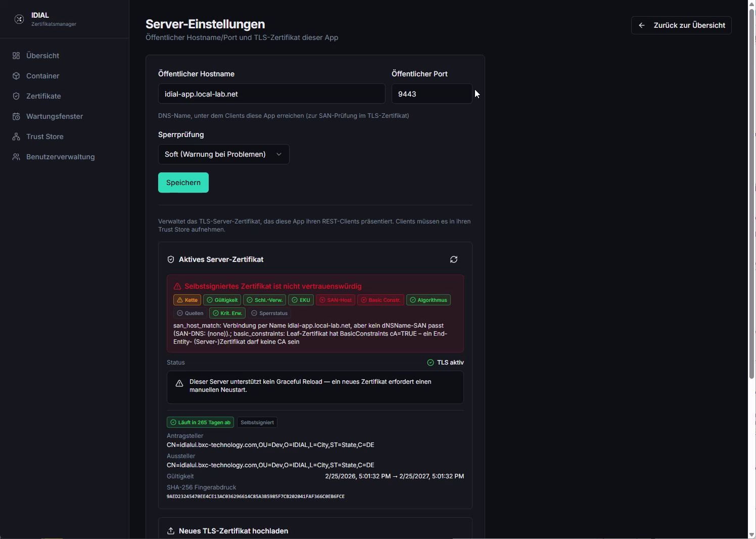Click the Übersicht grid icon in sidebar
This screenshot has width=756, height=539.
[16, 56]
